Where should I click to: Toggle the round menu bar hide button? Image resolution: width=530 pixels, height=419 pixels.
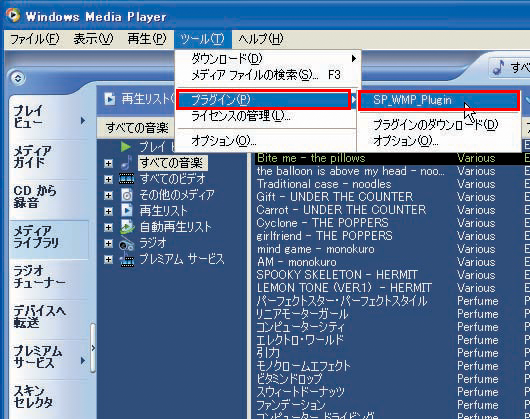[x=18, y=78]
